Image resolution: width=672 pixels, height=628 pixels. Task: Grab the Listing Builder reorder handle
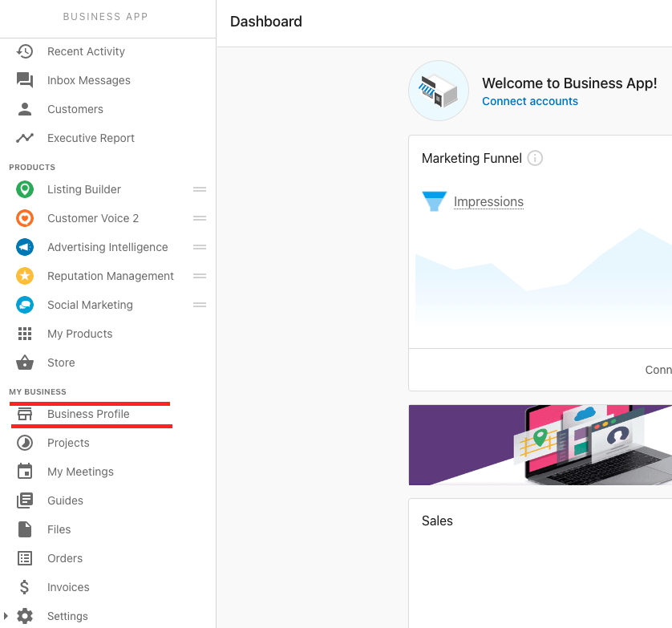tap(200, 189)
